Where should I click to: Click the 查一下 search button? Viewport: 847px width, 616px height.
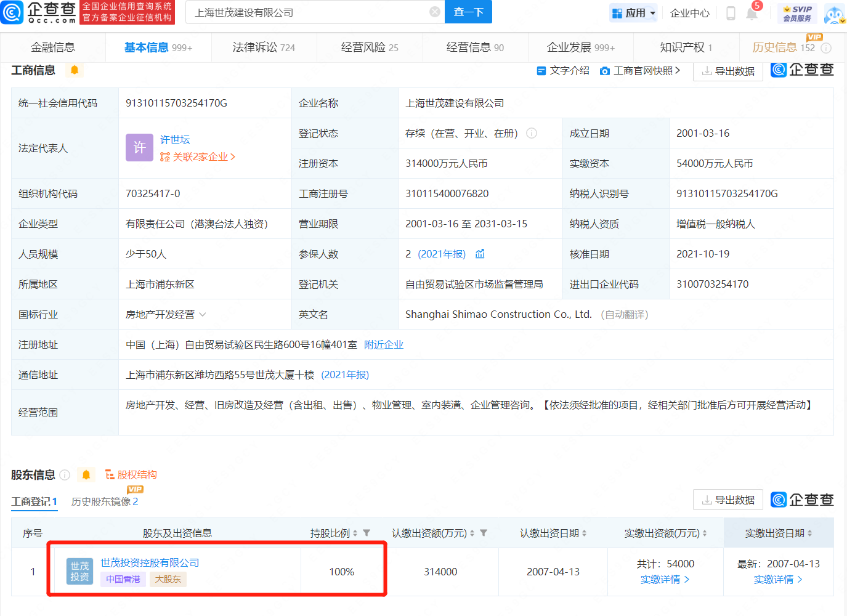click(468, 12)
